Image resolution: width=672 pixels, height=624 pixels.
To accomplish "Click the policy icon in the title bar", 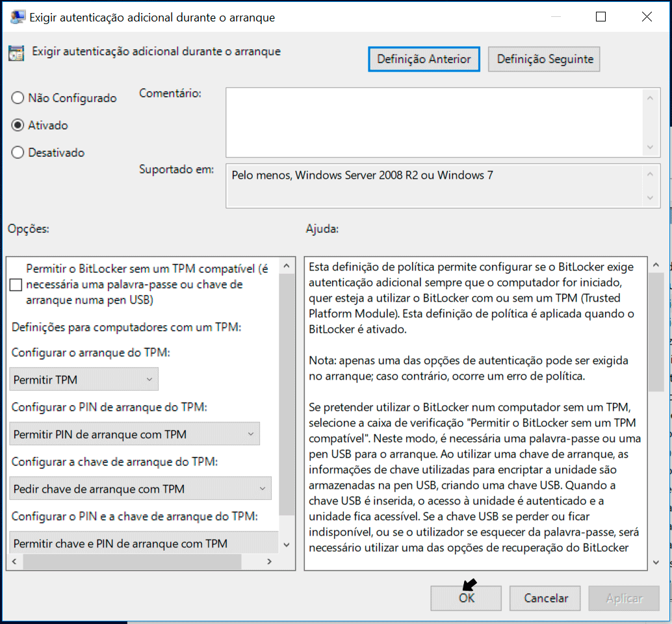I will click(x=18, y=17).
